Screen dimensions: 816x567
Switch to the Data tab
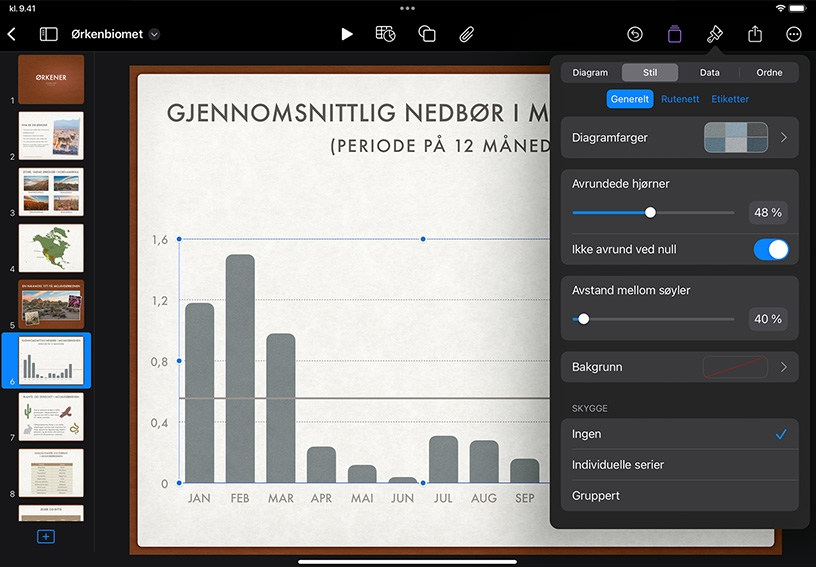point(709,72)
